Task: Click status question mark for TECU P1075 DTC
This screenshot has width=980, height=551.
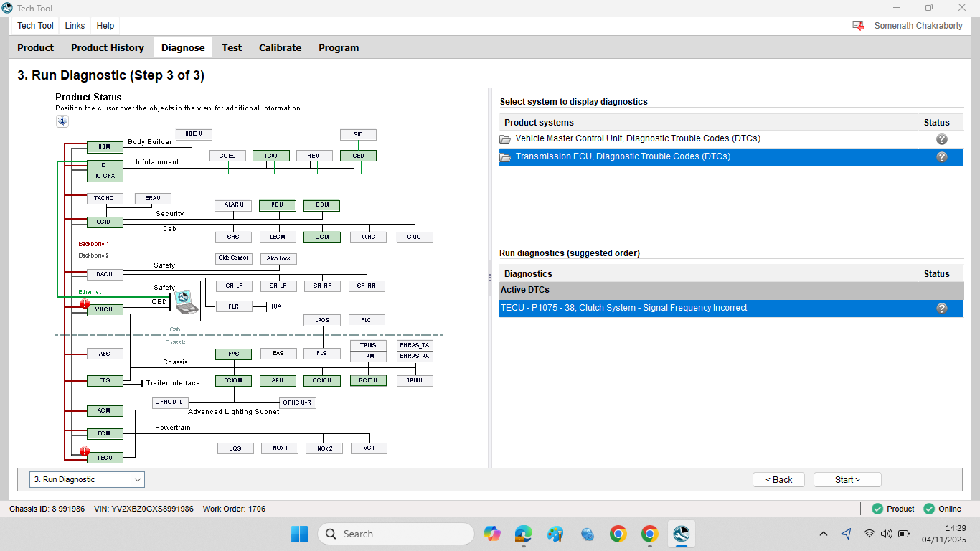Action: [942, 309]
